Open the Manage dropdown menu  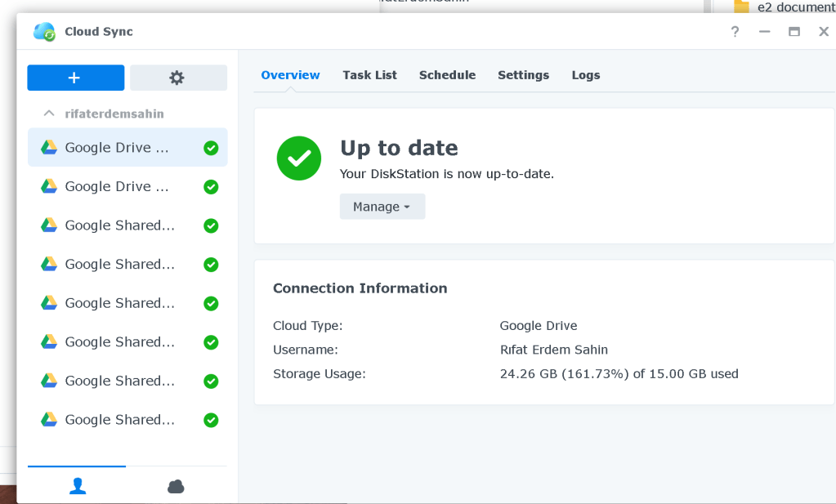pyautogui.click(x=382, y=207)
